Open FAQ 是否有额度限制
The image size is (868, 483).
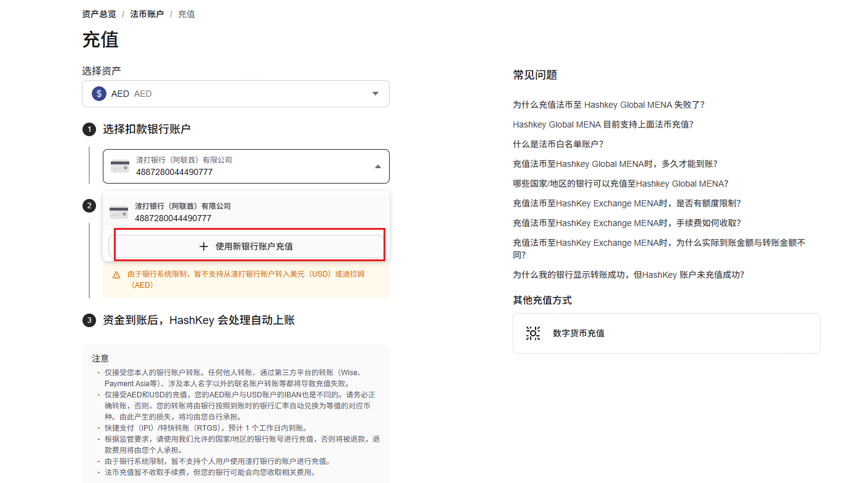627,203
